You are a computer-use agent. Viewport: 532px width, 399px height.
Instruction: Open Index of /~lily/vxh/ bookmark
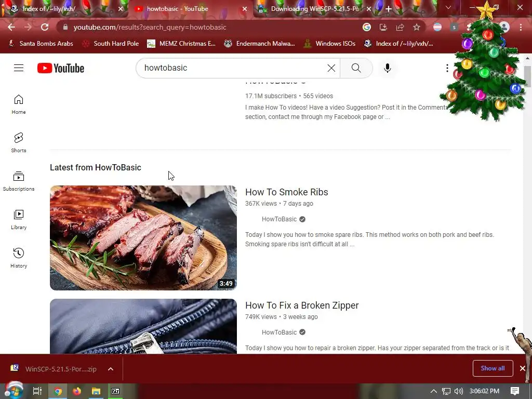tap(398, 44)
